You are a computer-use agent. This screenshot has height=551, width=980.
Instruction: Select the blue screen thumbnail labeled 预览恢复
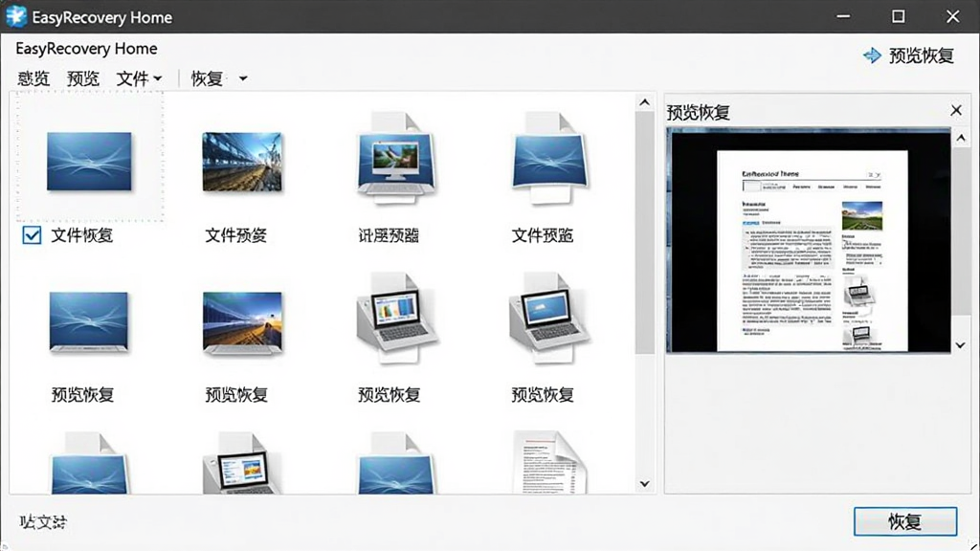click(x=89, y=321)
